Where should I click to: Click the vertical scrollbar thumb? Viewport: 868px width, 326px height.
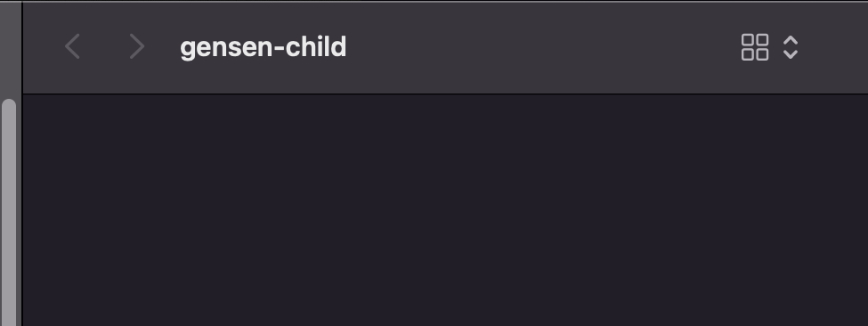pos(9,213)
